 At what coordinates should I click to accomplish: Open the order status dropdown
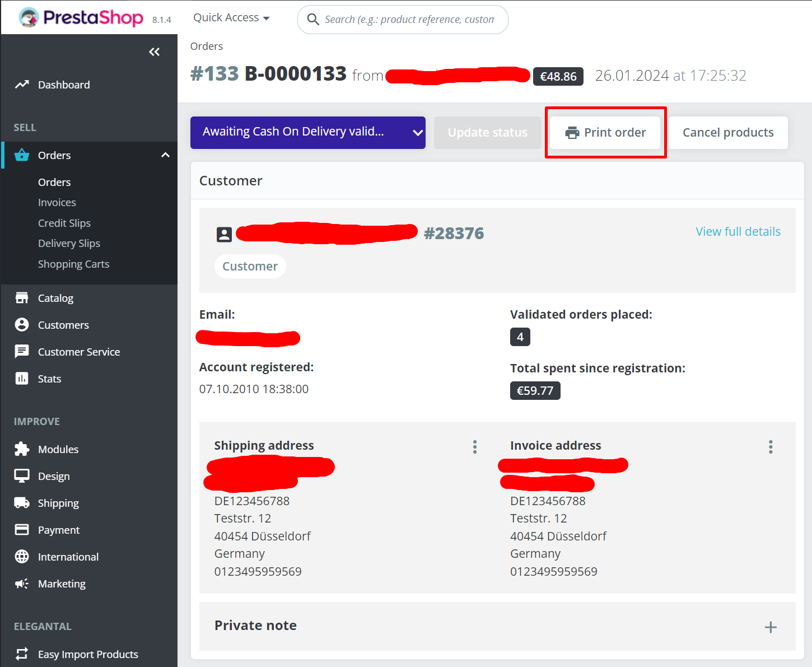[x=308, y=133]
